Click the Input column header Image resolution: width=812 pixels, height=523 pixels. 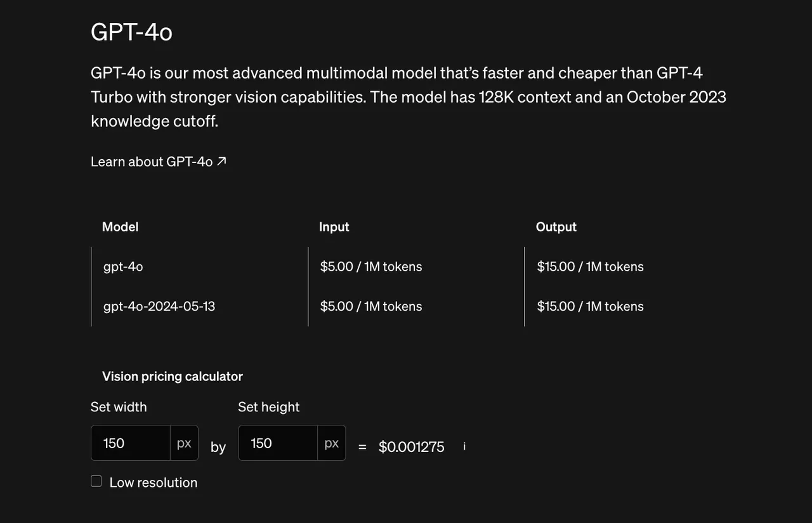pos(334,227)
